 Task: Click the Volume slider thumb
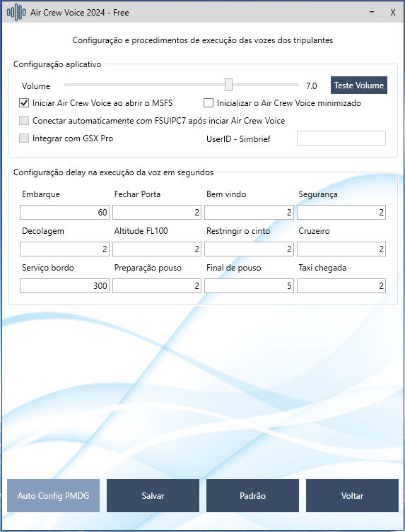pos(228,85)
